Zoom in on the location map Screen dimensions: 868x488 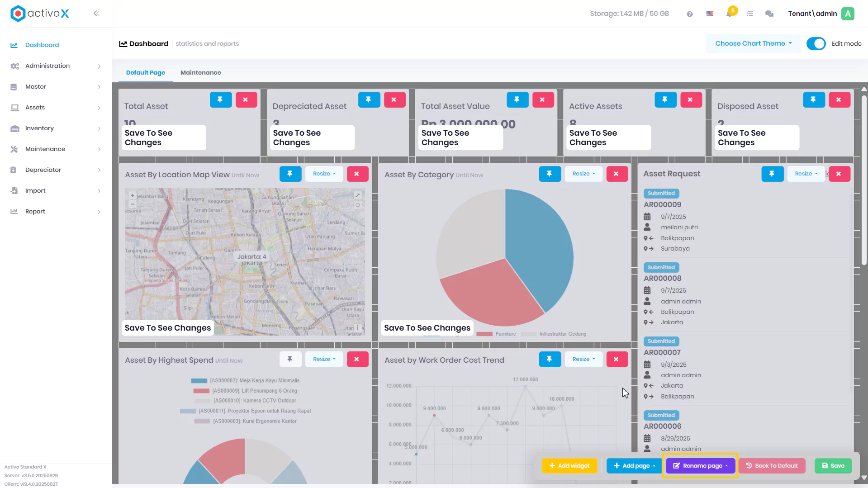tap(133, 196)
